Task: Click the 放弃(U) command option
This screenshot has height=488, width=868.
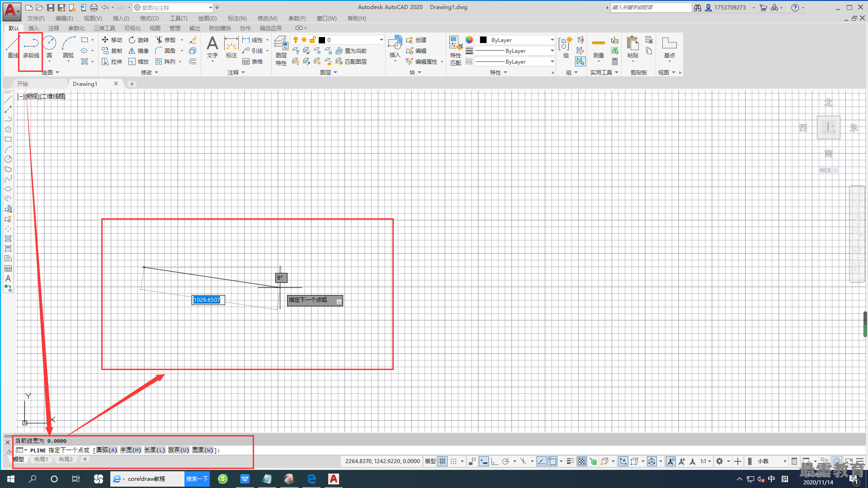Action: (x=179, y=450)
